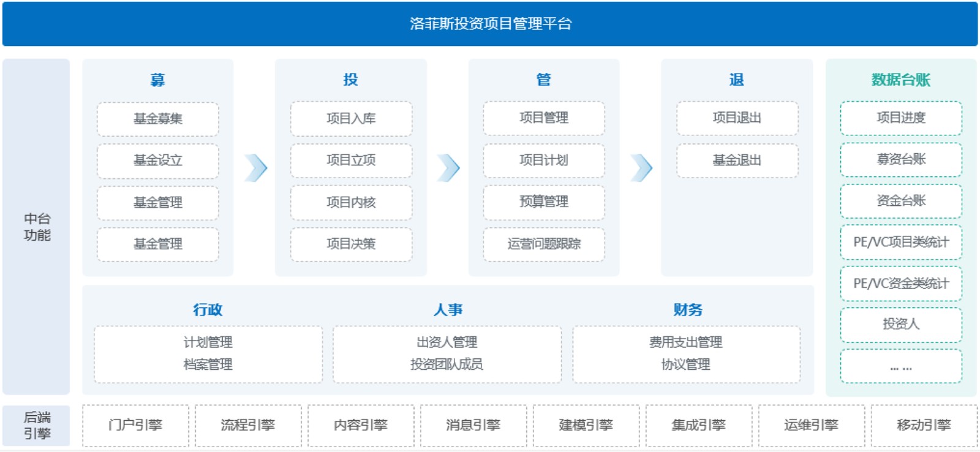Click the 洛菲斯投资项目管理平台 title banner

tap(490, 24)
